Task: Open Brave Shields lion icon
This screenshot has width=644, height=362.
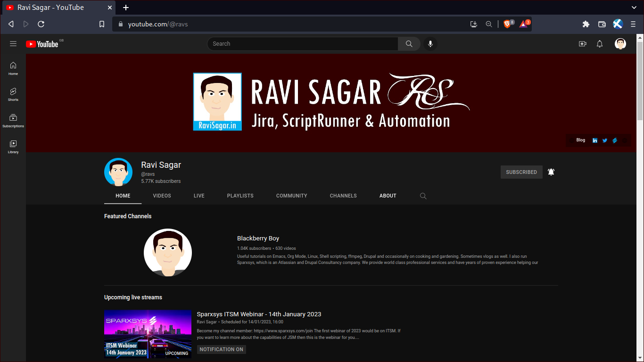Action: click(x=508, y=24)
